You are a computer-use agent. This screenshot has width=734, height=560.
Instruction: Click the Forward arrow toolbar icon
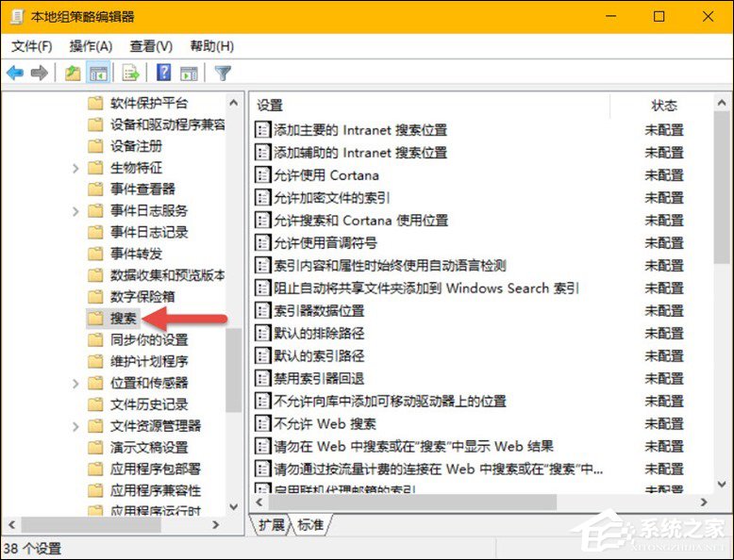(40, 73)
